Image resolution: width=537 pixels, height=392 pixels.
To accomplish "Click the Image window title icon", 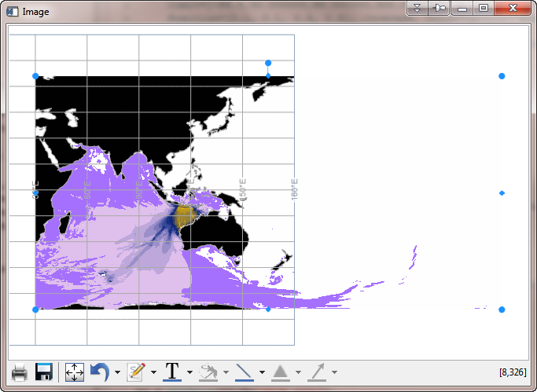I will tap(13, 12).
